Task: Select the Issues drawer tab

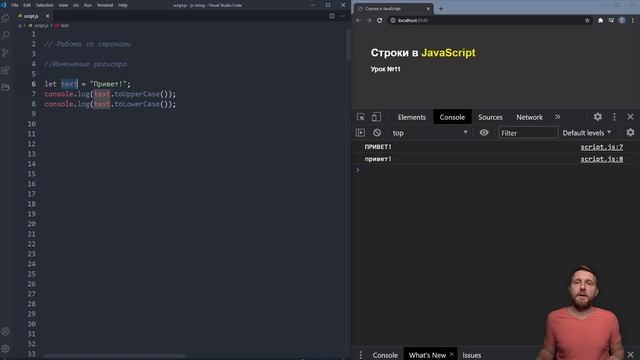Action: [x=471, y=355]
